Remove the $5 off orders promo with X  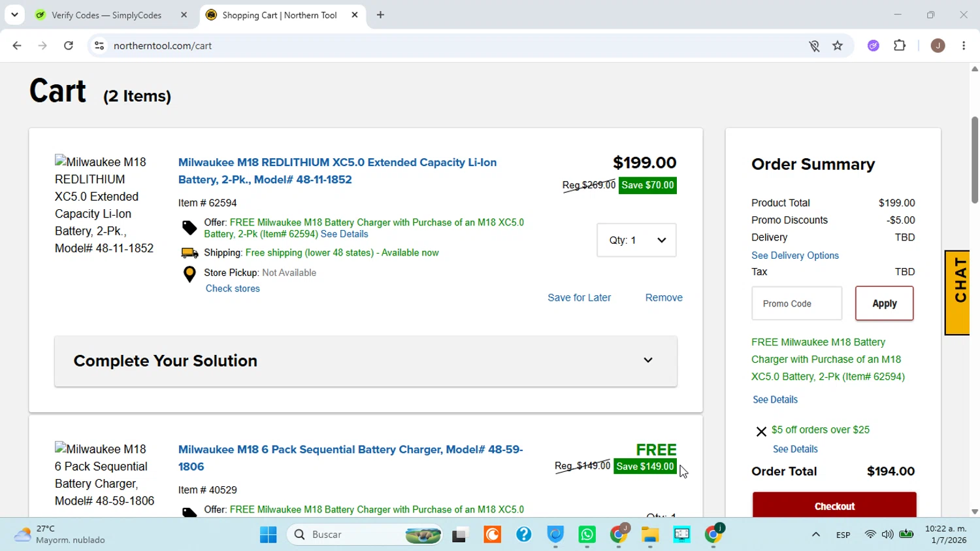pyautogui.click(x=760, y=431)
